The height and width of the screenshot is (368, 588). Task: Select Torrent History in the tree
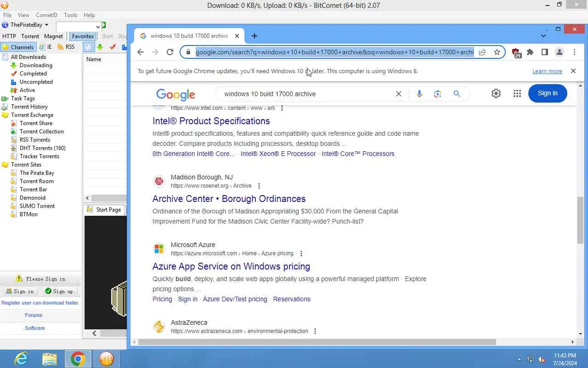pos(29,107)
